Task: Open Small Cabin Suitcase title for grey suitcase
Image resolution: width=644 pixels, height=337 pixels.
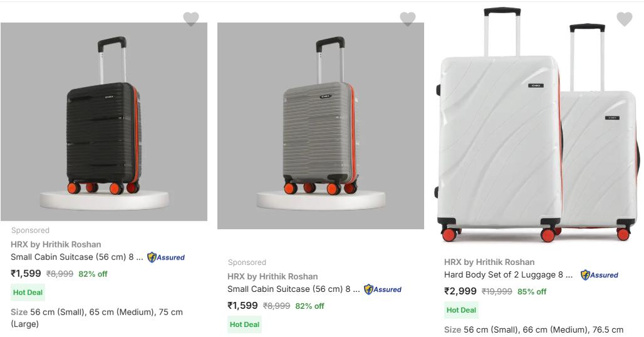Action: pos(294,289)
